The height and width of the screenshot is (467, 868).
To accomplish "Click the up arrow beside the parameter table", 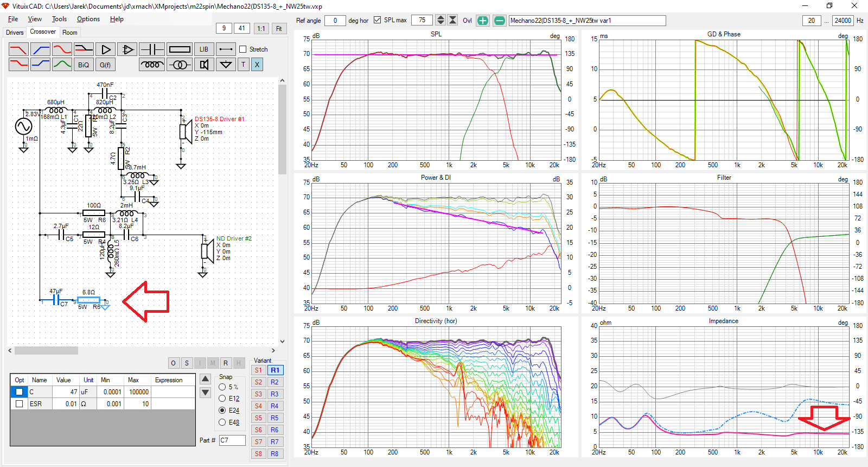I will tap(206, 379).
